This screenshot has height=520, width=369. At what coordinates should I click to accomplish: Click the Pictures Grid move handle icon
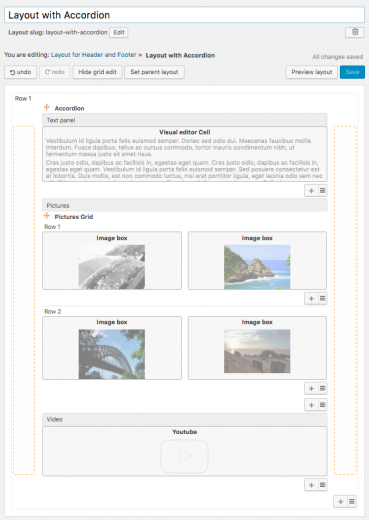pos(47,216)
